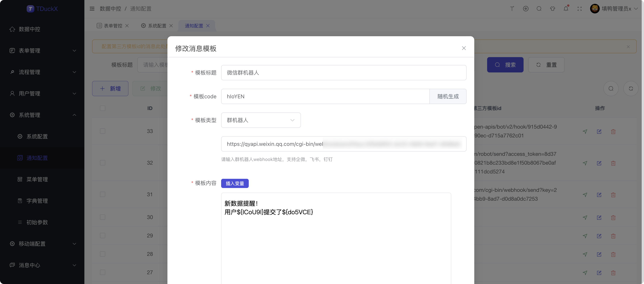Expand 表单管理 sidebar menu
Viewport: 644px width, 284px height.
(x=42, y=50)
